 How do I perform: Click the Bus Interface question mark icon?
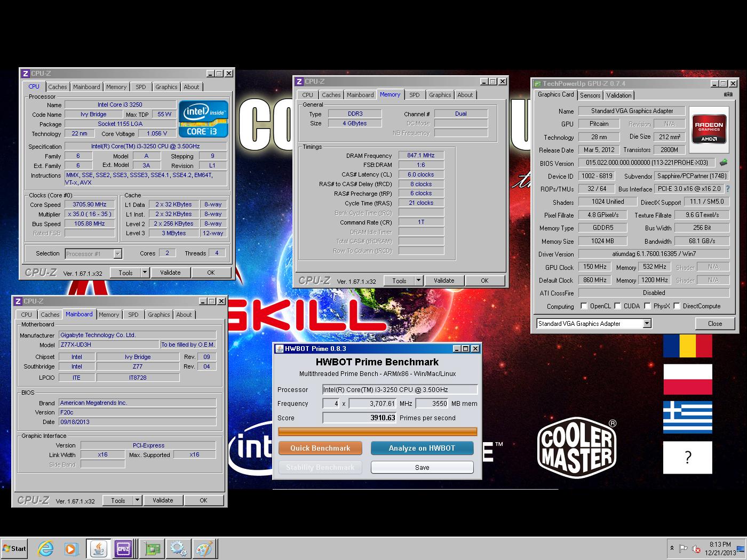(x=728, y=189)
